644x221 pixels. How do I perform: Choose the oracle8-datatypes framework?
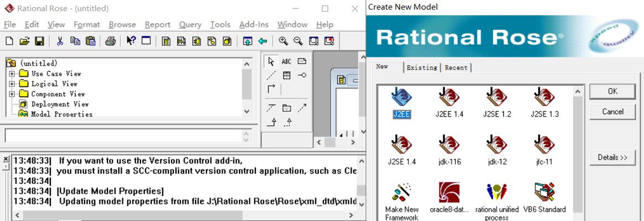click(x=449, y=199)
